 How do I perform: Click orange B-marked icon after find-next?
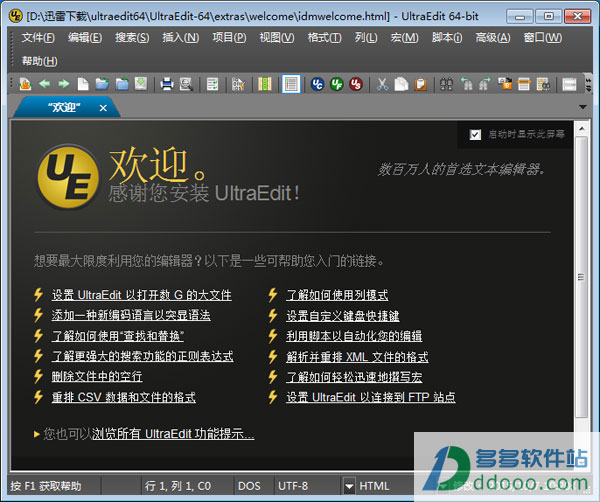(505, 84)
